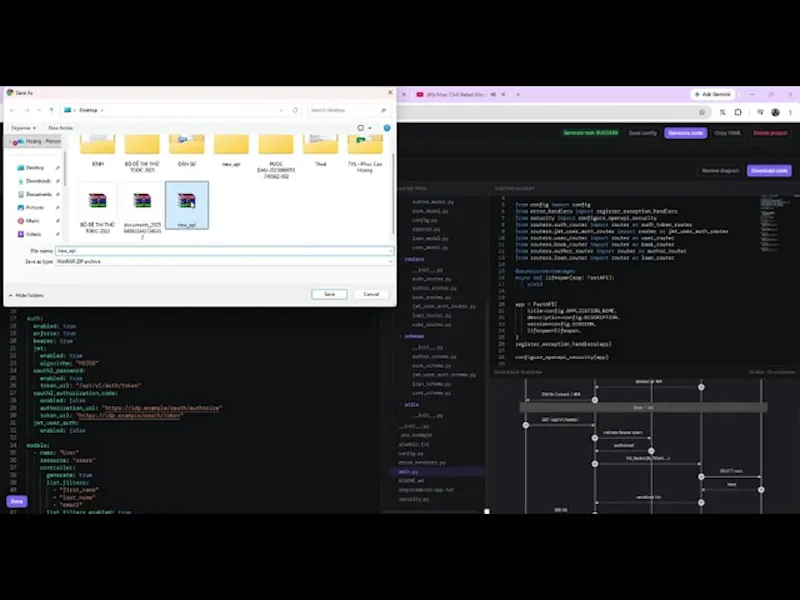The width and height of the screenshot is (800, 600).
Task: Collapse the utils folder in file tree
Action: pos(411,405)
